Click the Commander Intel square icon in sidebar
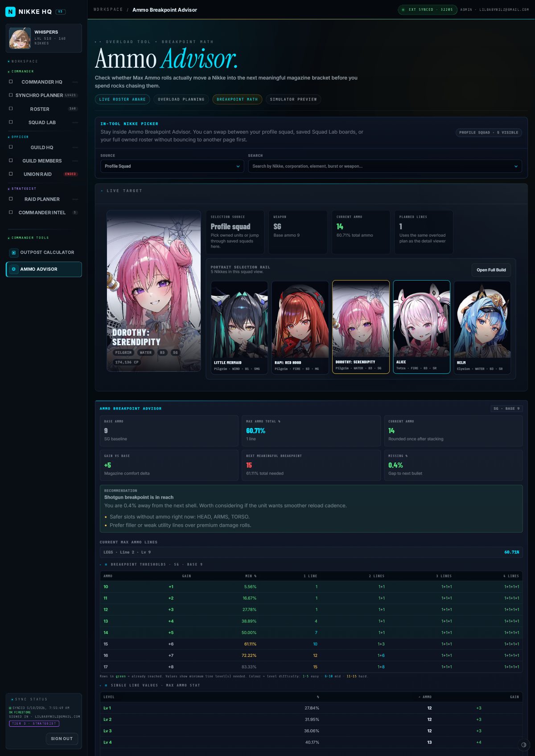Viewport: 535px width, 756px height. coord(11,212)
